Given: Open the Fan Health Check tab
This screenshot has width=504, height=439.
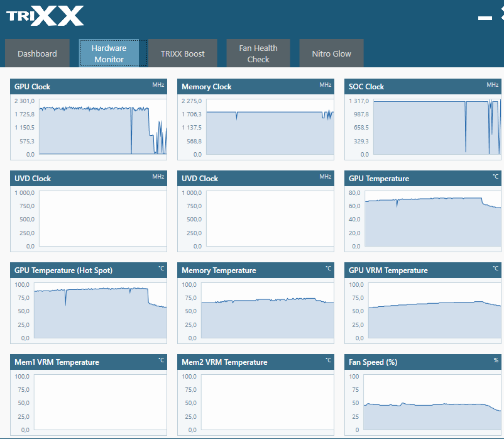Looking at the screenshot, I should (x=258, y=53).
